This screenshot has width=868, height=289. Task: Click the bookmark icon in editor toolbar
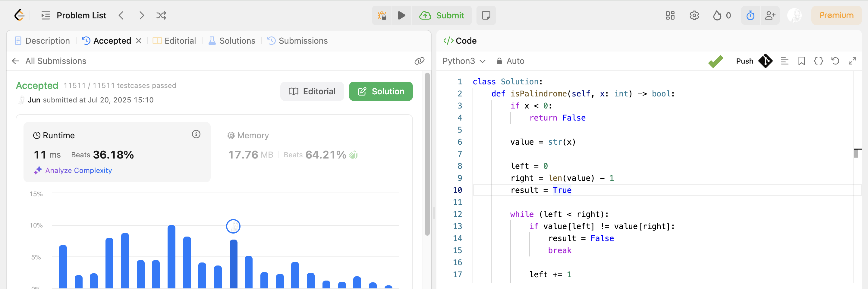[801, 61]
